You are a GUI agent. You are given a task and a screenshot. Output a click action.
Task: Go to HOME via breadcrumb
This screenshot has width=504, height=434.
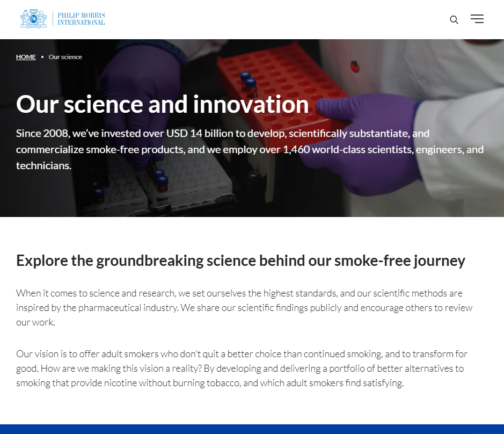26,57
